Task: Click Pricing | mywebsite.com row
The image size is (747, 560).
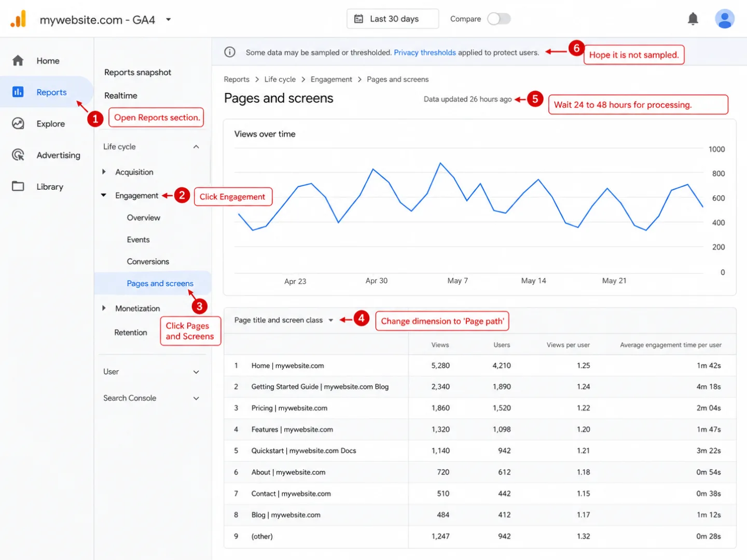Action: (x=480, y=408)
